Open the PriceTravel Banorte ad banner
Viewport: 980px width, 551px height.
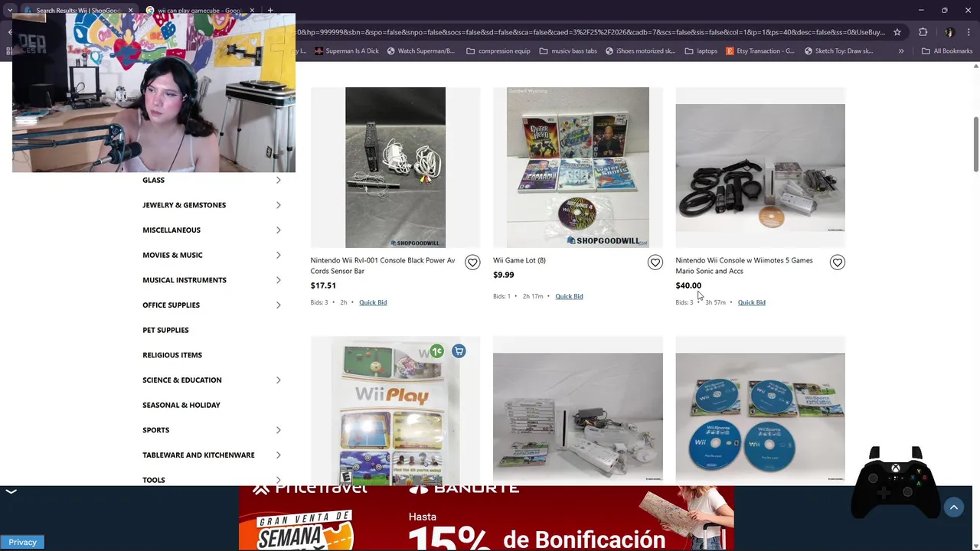click(486, 518)
